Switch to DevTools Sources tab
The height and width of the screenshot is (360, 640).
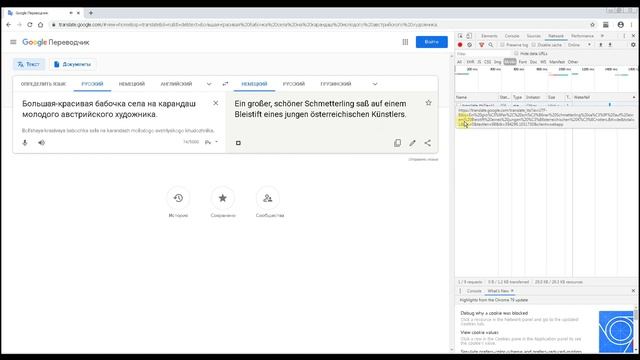click(533, 36)
